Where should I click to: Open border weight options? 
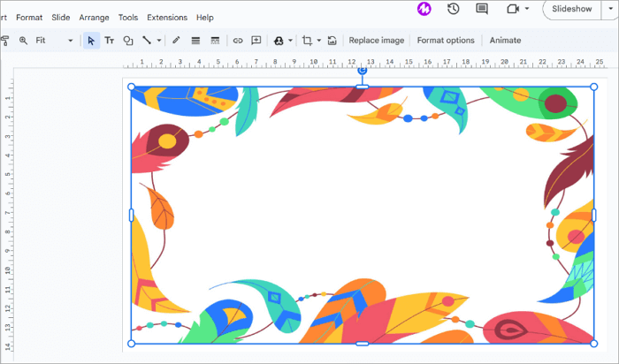click(x=195, y=41)
